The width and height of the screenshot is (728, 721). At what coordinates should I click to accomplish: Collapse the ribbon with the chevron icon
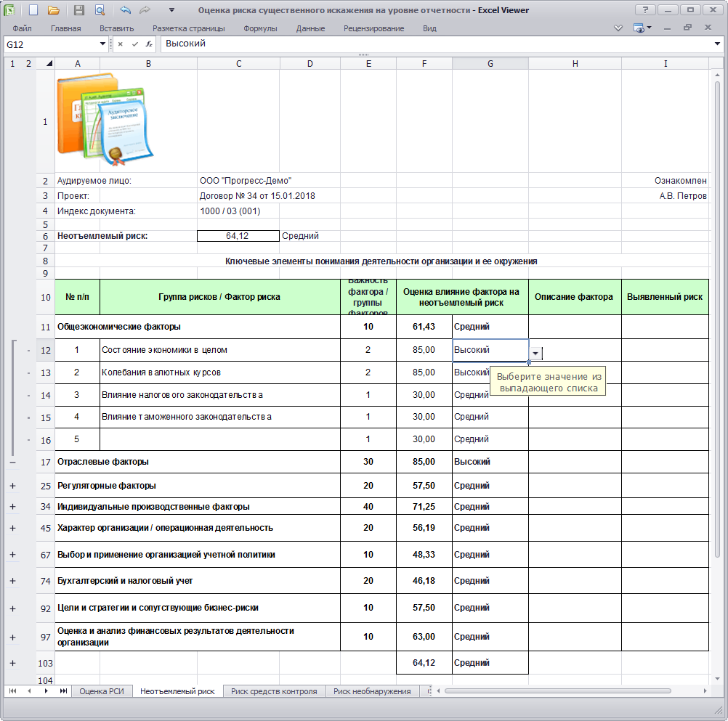(x=618, y=28)
